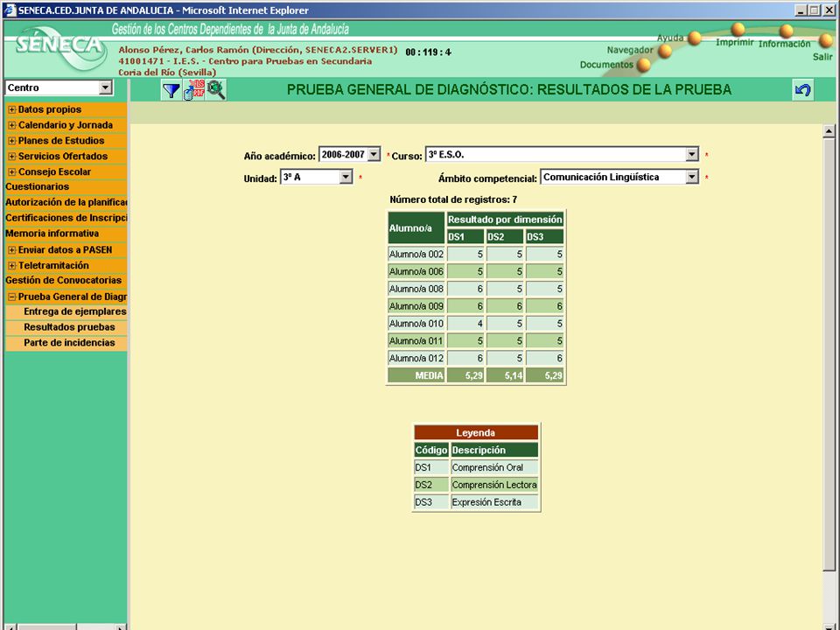The height and width of the screenshot is (630, 840).
Task: Click the Ayuda link text
Action: (x=670, y=38)
